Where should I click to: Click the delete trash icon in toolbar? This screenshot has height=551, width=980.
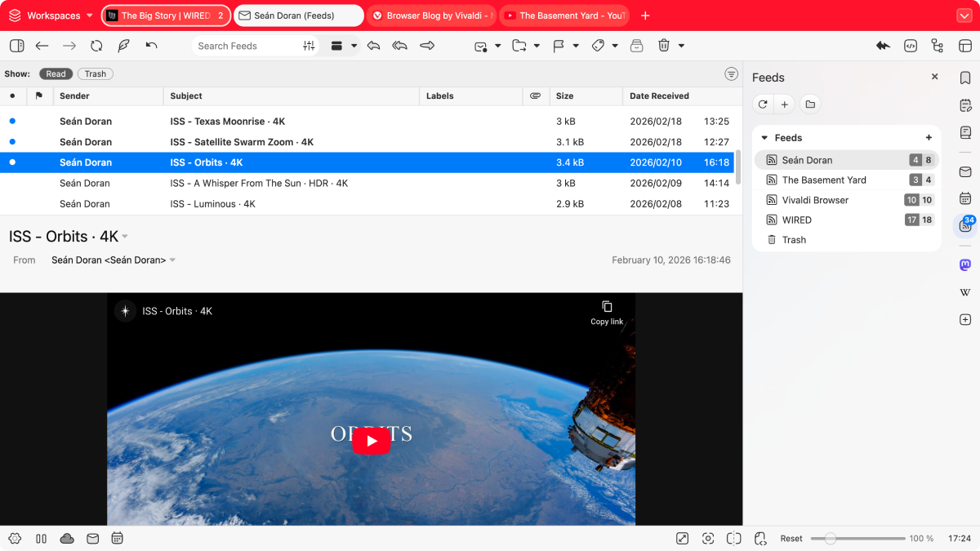tap(664, 46)
